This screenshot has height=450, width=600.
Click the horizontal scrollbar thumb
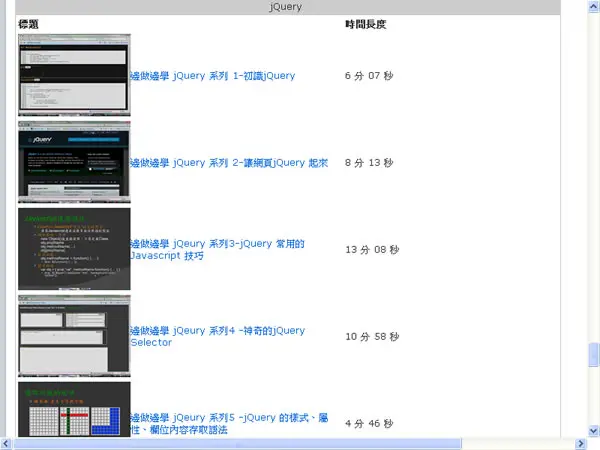pos(237,444)
